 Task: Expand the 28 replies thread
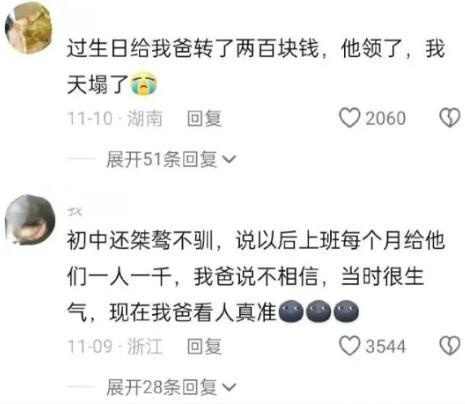(171, 387)
